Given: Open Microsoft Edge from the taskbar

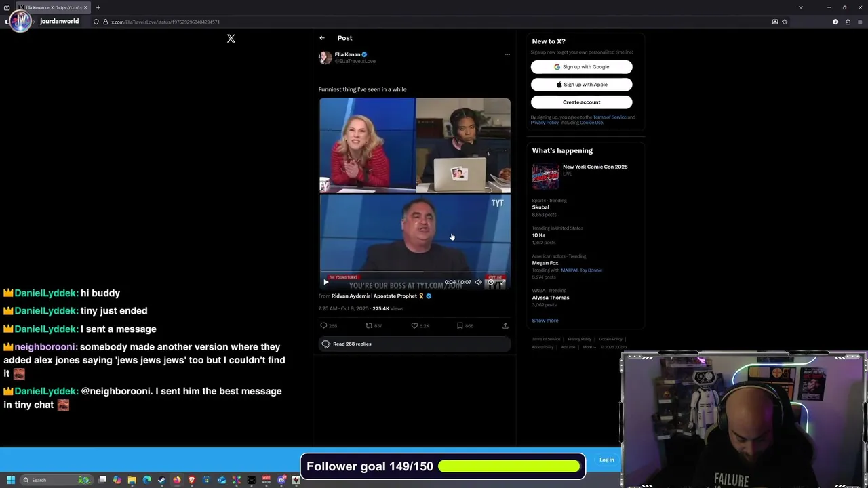Looking at the screenshot, I should pyautogui.click(x=146, y=480).
